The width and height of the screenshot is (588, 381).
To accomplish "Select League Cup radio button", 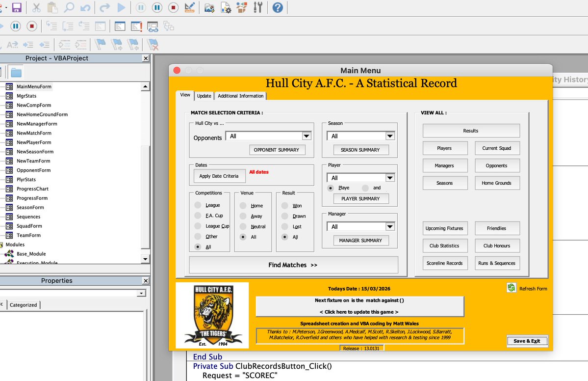I will (198, 226).
